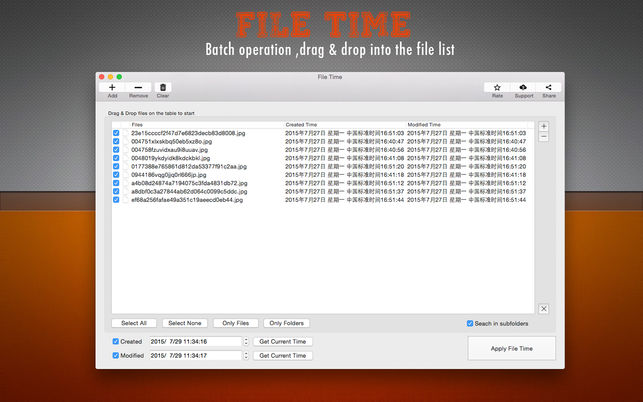Viewport: 643px width, 402px height.
Task: Click Get Current Time for Created
Action: (x=283, y=341)
